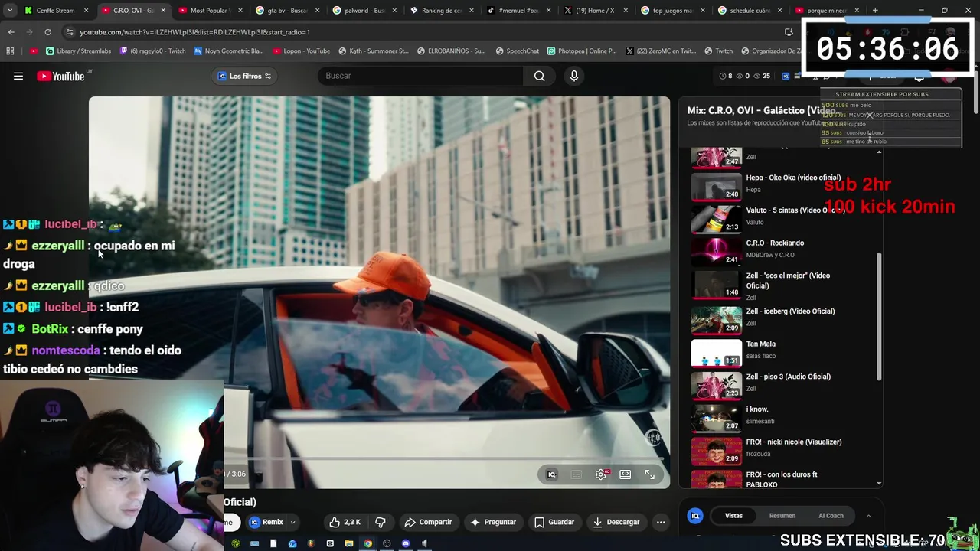Open a new browser tab
Screen dimensions: 980x551
point(875,11)
